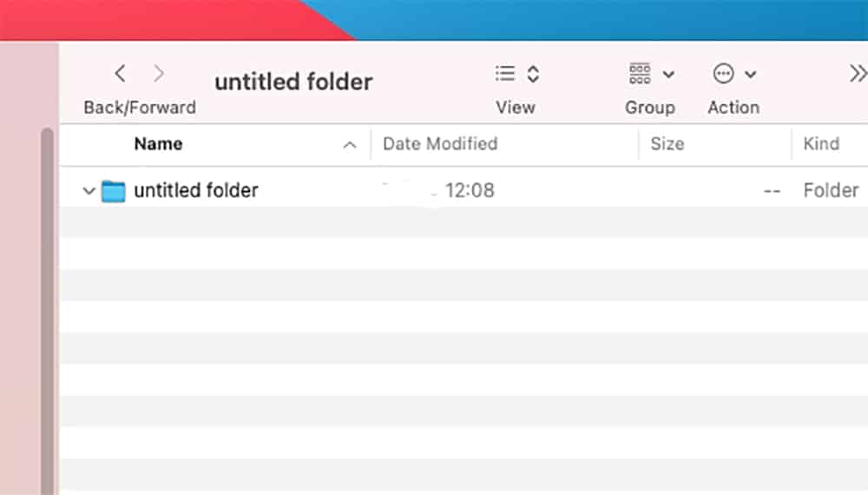
Task: Click the 12:08 modified time cell
Action: [470, 190]
